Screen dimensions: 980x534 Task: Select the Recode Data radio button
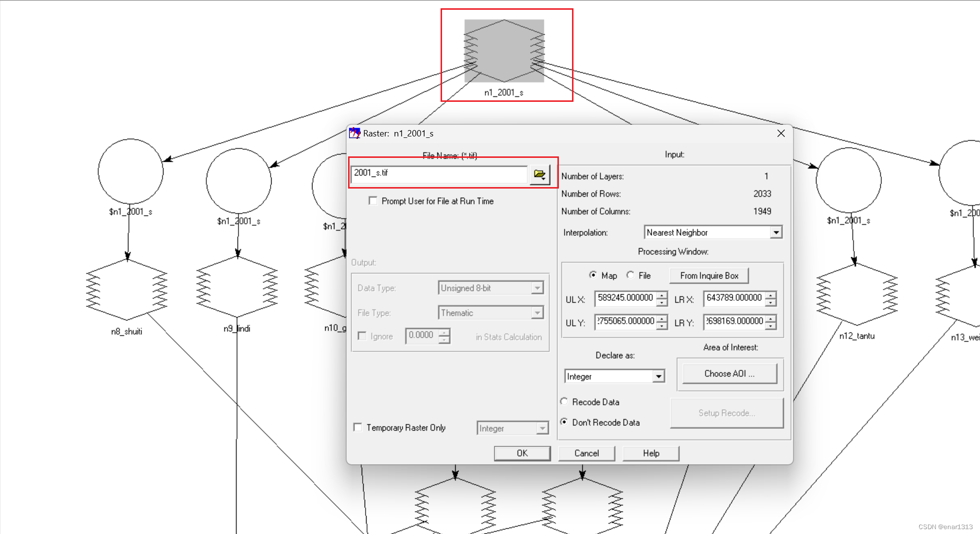pos(564,401)
